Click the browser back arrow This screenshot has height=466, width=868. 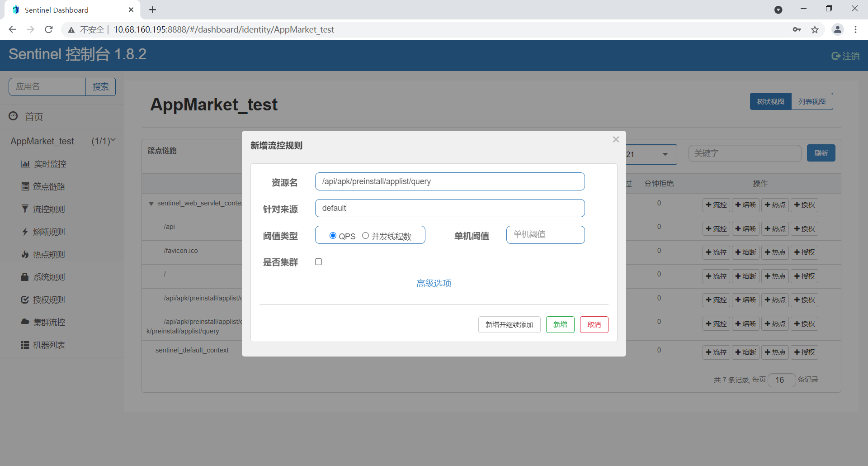[x=12, y=29]
